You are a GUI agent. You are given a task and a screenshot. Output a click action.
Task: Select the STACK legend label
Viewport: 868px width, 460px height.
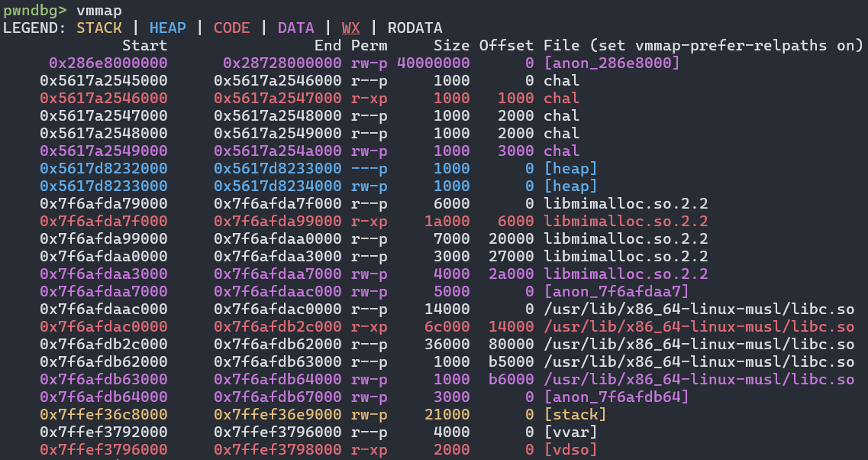pos(98,28)
